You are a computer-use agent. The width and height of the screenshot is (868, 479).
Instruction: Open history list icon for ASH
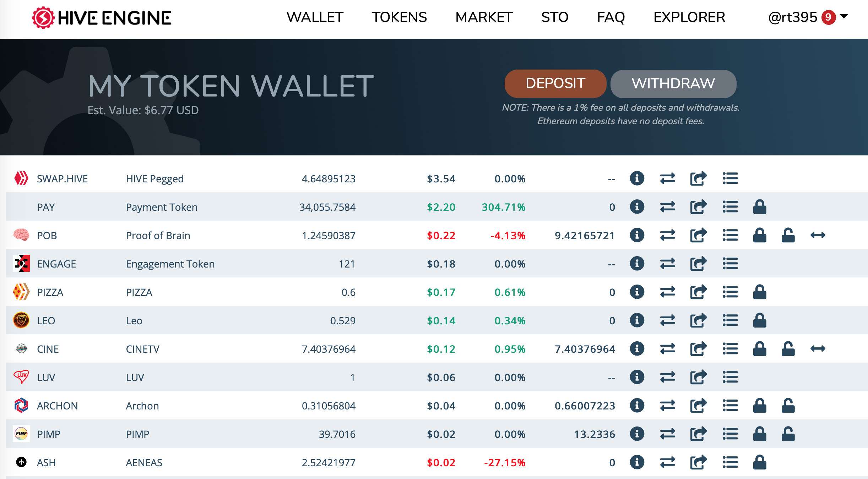[x=730, y=462]
